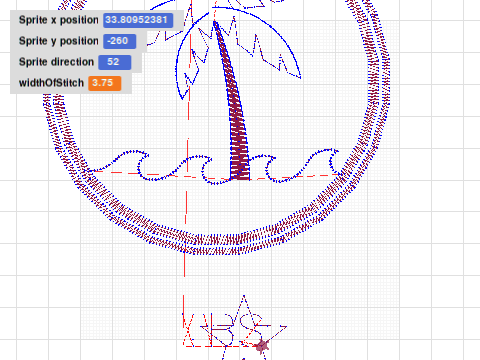
Task: Select the 'Sprite direction' watcher label
Action: click(56, 62)
